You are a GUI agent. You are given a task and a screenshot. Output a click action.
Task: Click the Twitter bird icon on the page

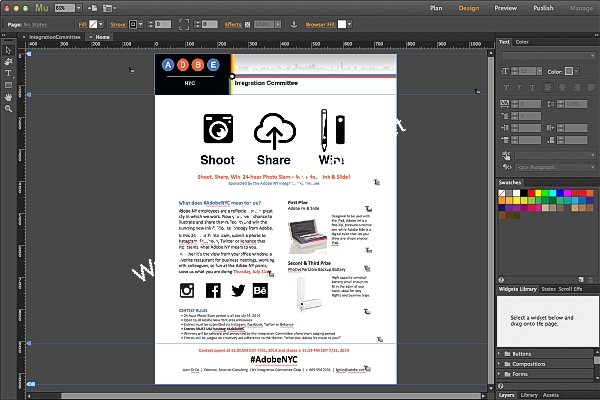[238, 291]
